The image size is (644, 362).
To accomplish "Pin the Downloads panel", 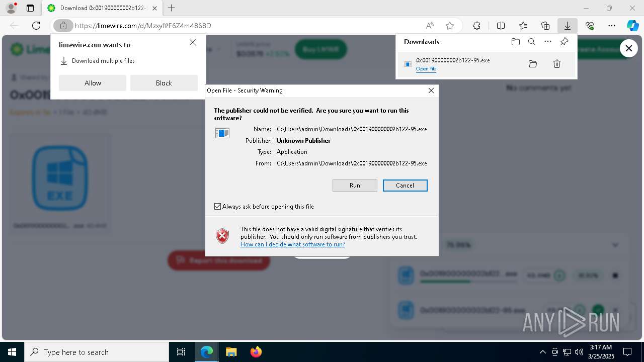I will 565,42.
